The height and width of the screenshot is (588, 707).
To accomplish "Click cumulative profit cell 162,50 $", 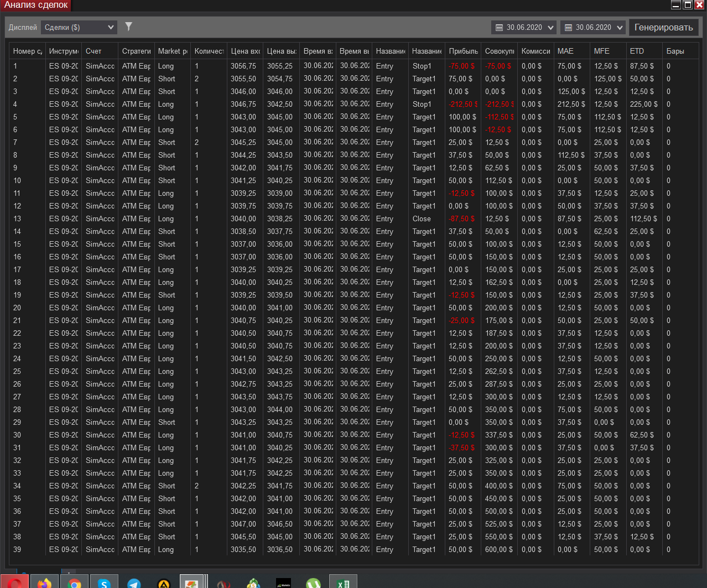I will [x=499, y=282].
